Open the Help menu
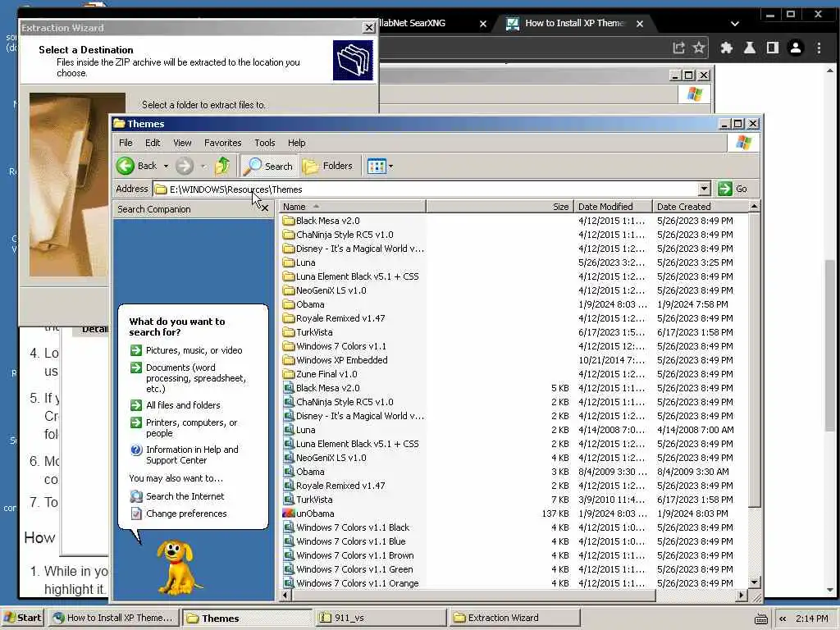This screenshot has width=840, height=630. point(296,143)
